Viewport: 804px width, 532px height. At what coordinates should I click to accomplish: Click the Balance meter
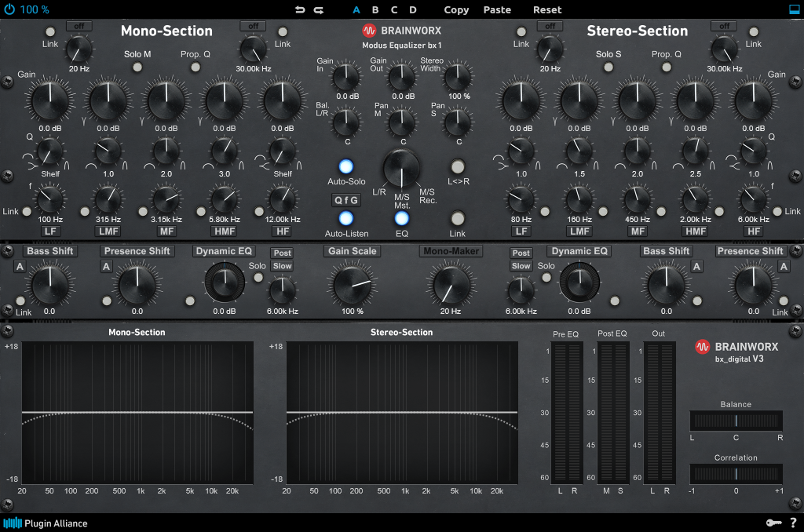coord(736,421)
